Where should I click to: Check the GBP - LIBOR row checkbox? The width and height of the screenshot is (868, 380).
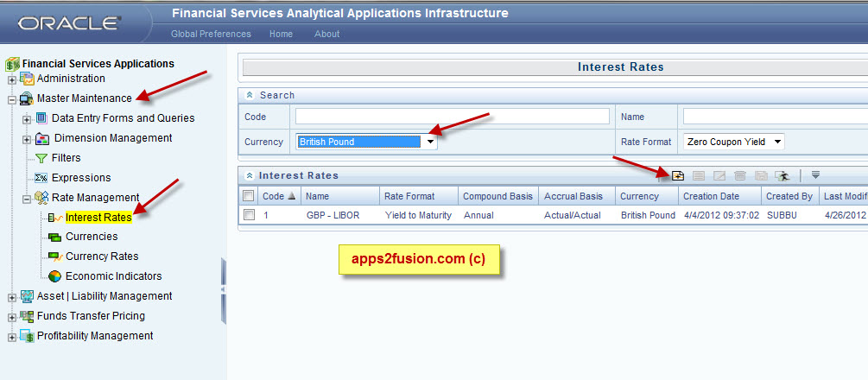(x=249, y=215)
